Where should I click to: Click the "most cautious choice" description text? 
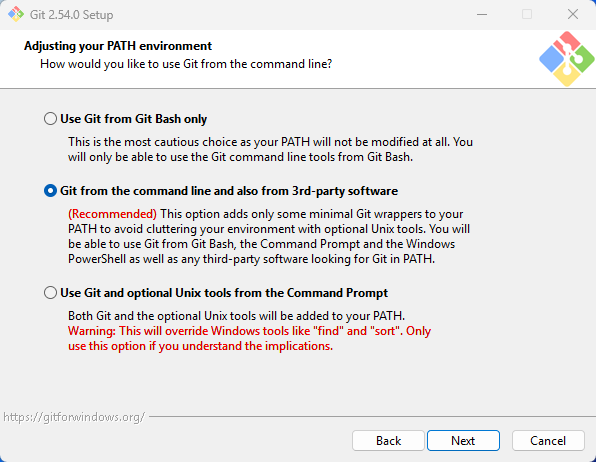(x=271, y=149)
